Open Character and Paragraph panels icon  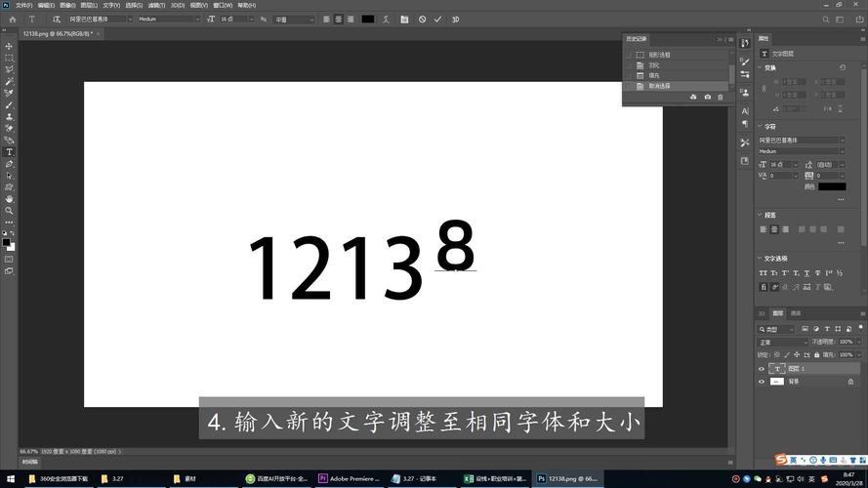(404, 20)
